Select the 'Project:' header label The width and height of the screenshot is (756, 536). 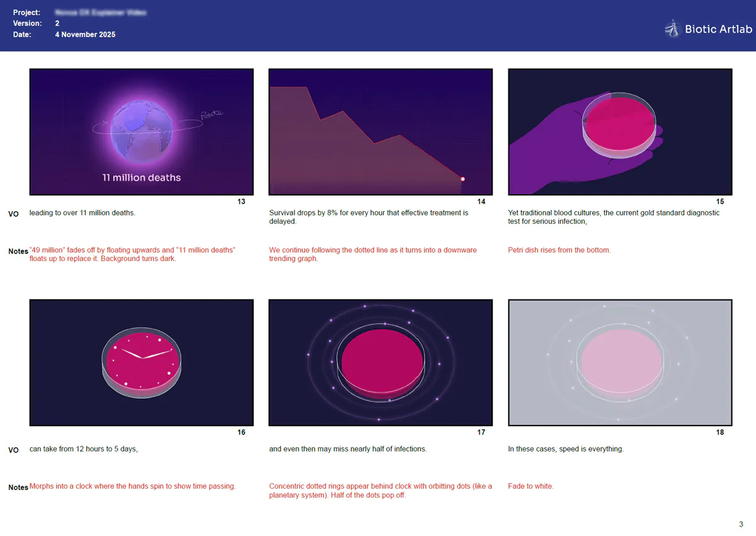click(26, 13)
